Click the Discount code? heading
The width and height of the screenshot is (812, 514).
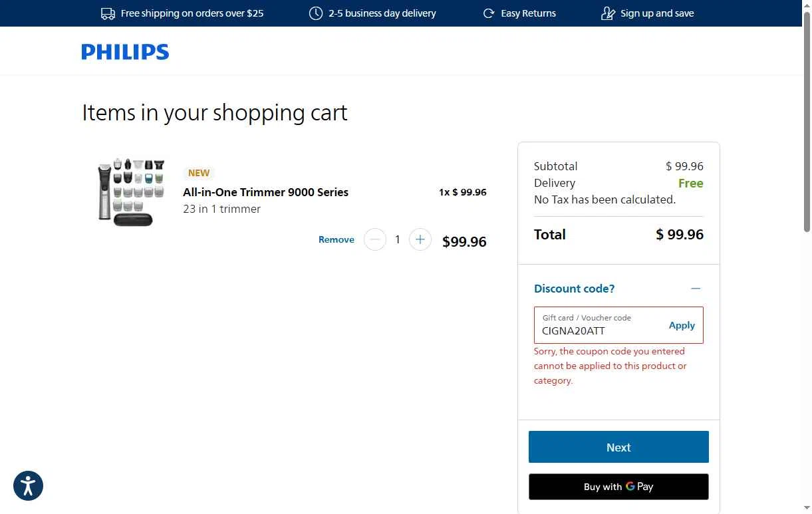click(574, 289)
